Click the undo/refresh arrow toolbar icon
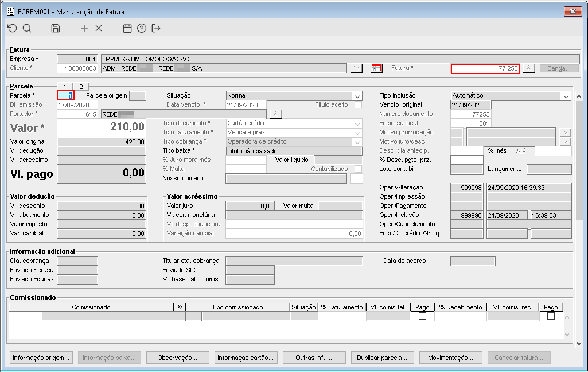The width and height of the screenshot is (588, 372). pyautogui.click(x=13, y=28)
